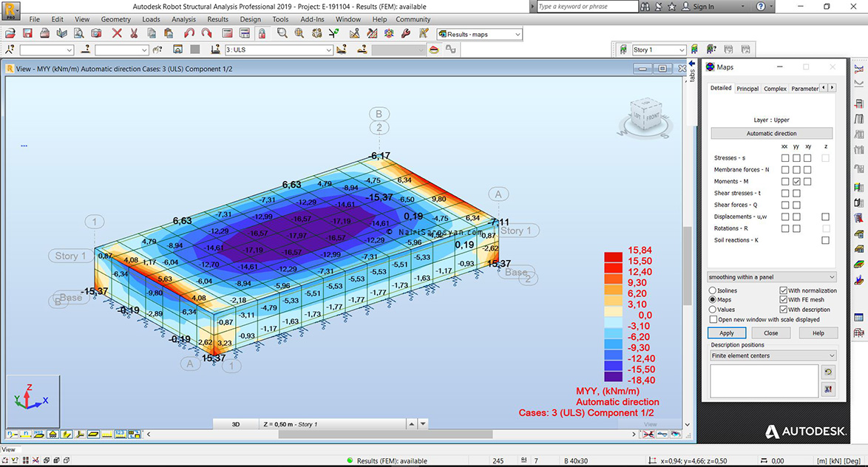868x467 pixels.
Task: Save the project with the floppy icon
Action: [x=27, y=34]
